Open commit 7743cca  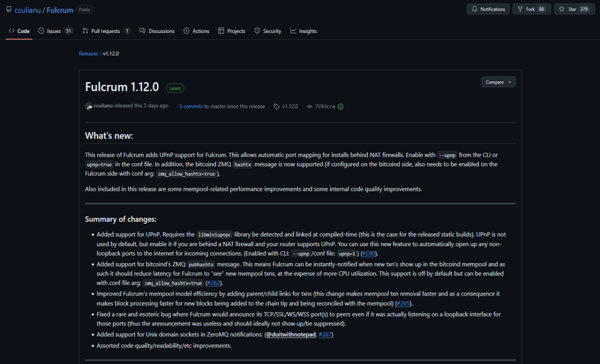(325, 106)
